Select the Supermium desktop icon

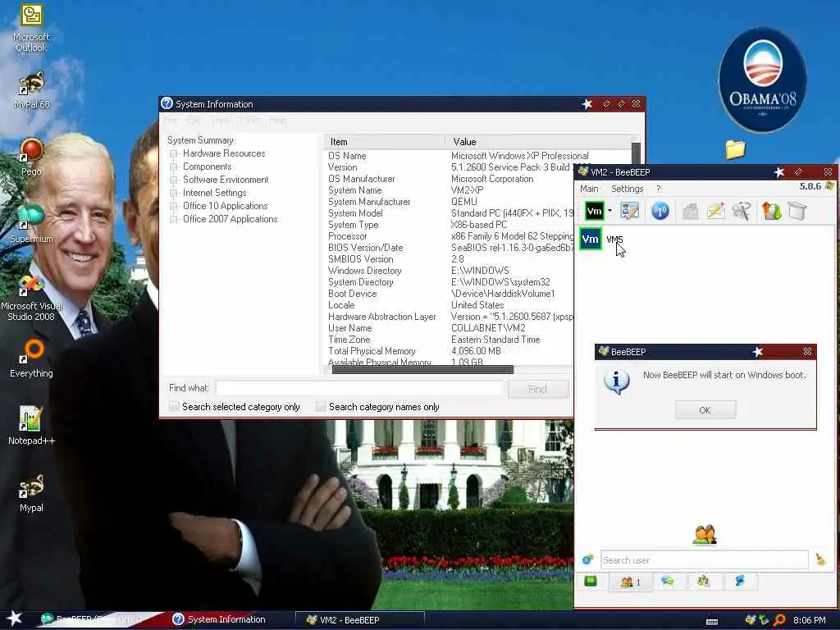pyautogui.click(x=31, y=224)
